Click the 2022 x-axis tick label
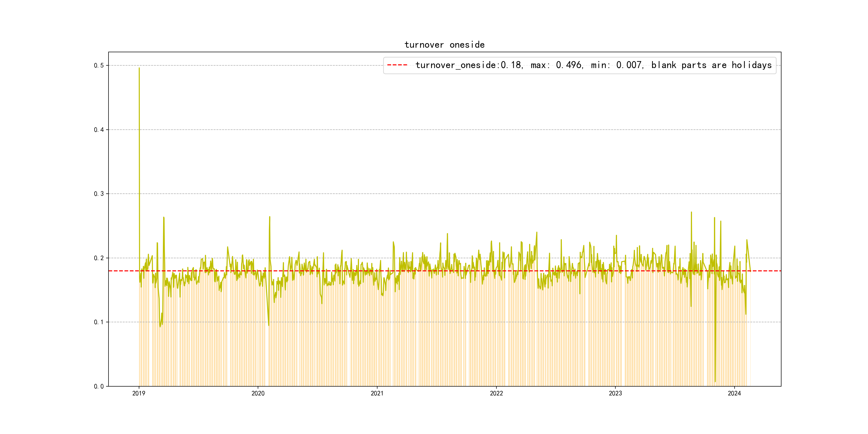The height and width of the screenshot is (434, 868). coord(496,393)
